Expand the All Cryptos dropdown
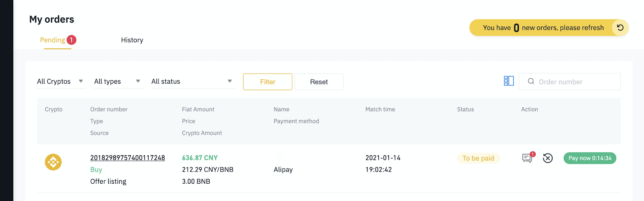644x201 pixels. point(61,81)
